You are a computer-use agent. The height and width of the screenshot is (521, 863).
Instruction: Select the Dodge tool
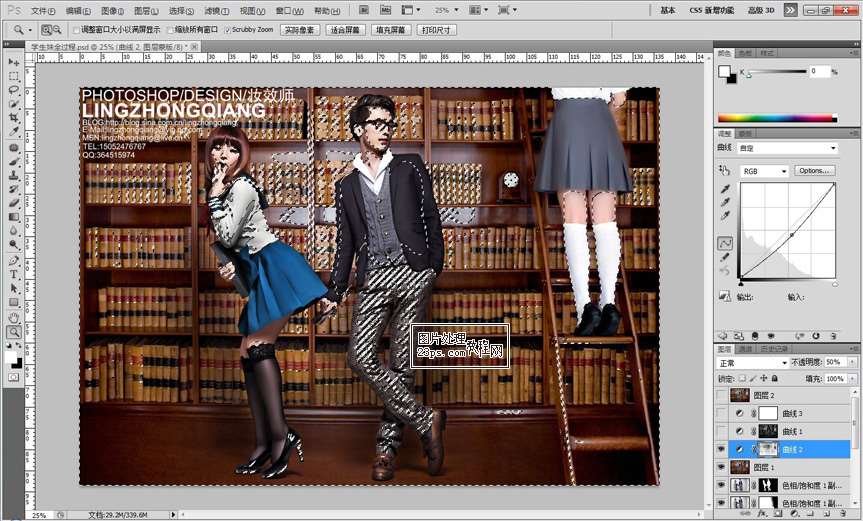click(14, 244)
